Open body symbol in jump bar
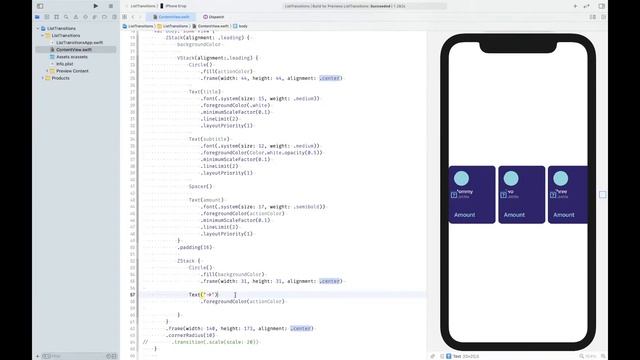The width and height of the screenshot is (640, 360). point(240,26)
